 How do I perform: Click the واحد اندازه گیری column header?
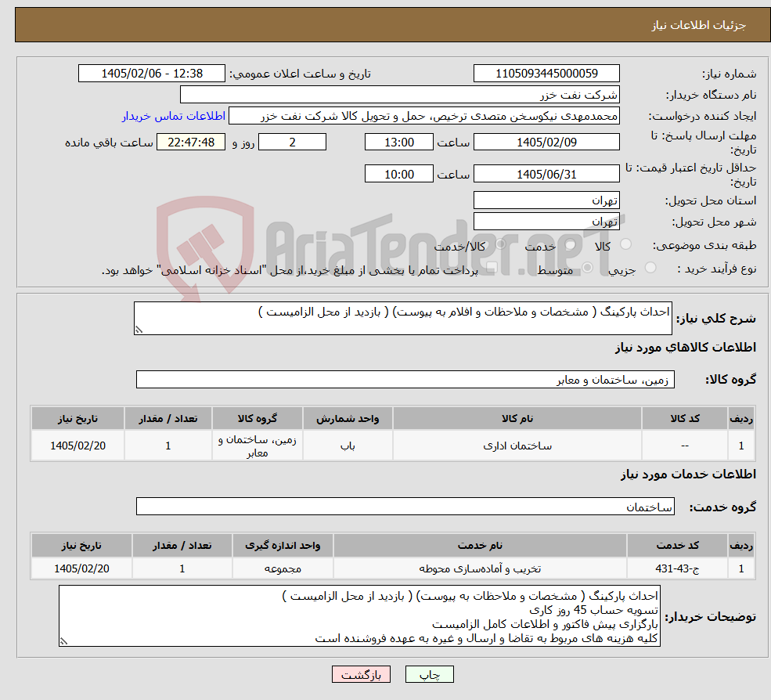coord(283,545)
